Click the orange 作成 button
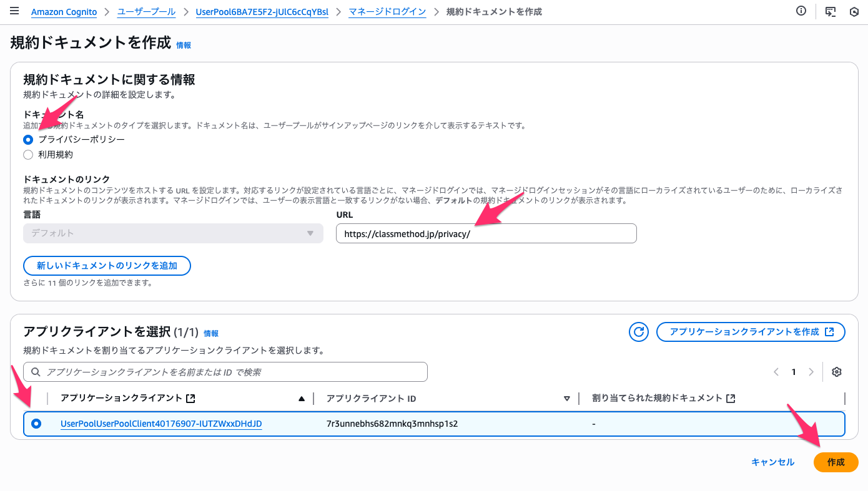This screenshot has height=491, width=868. (836, 462)
